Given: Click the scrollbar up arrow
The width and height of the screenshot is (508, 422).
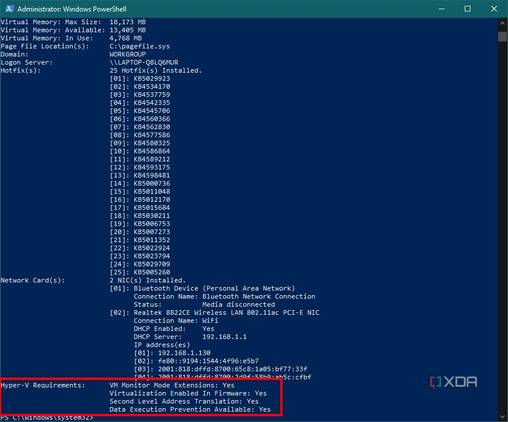Looking at the screenshot, I should click(502, 23).
